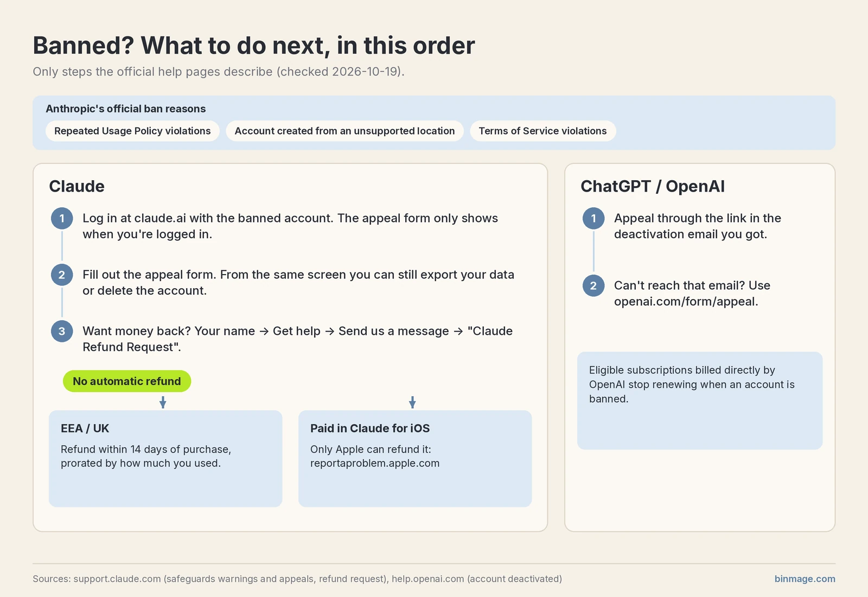868x597 pixels.
Task: Click the subtitle mentioning 'checked 2026-10-19'
Action: (x=219, y=72)
